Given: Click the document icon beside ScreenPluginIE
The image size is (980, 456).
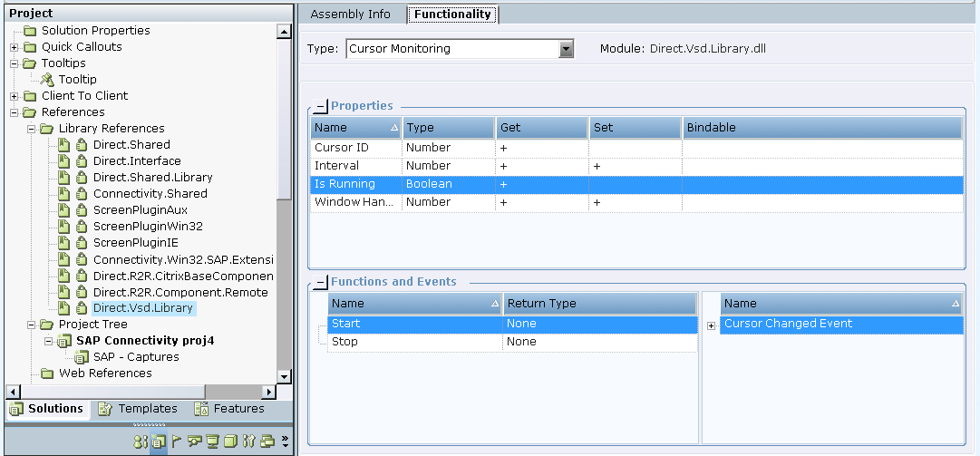Looking at the screenshot, I should (63, 242).
